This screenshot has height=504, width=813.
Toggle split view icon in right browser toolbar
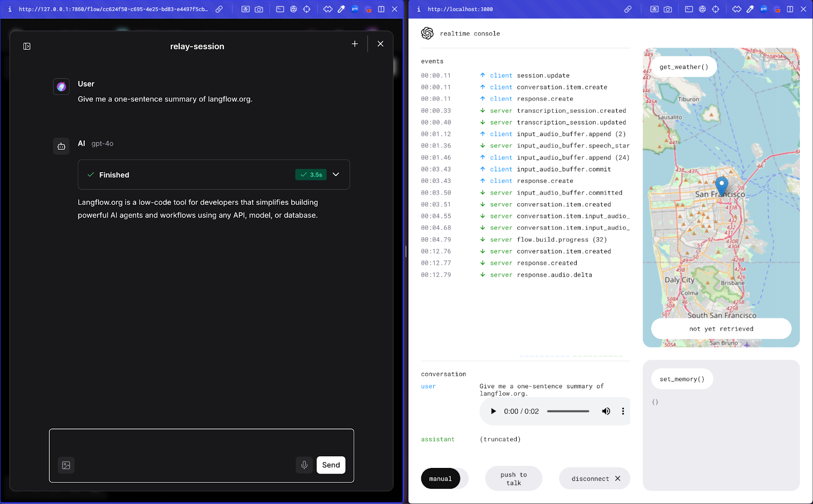click(790, 9)
